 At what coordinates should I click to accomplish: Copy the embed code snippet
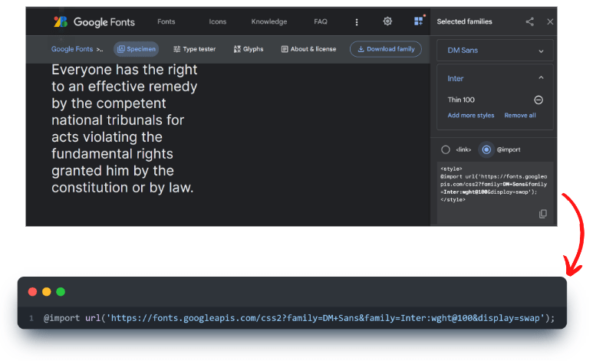click(543, 214)
